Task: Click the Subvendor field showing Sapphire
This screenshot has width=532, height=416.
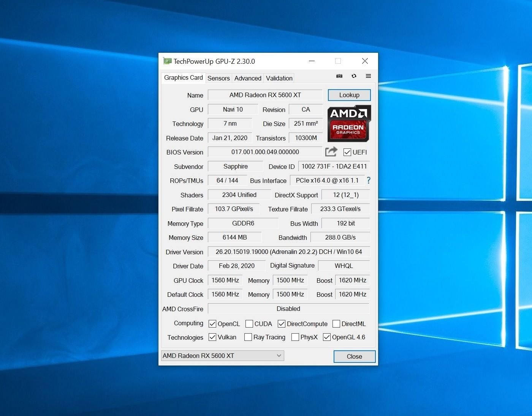Action: (236, 166)
